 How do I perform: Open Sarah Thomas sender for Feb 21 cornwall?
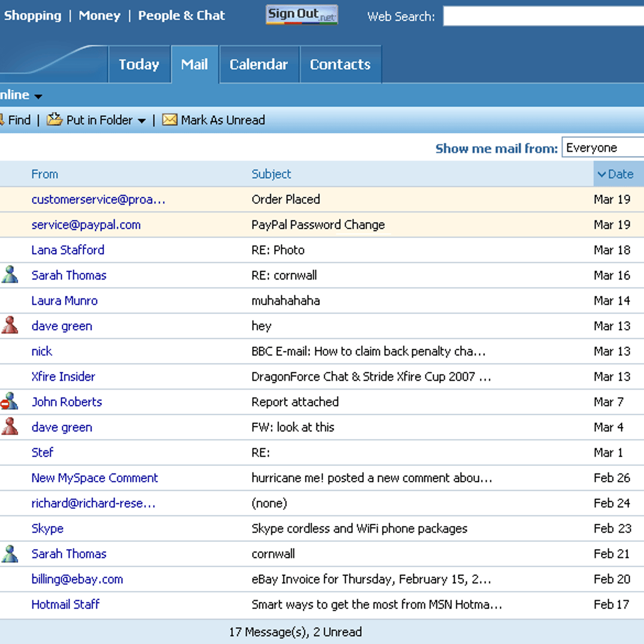[x=69, y=553]
